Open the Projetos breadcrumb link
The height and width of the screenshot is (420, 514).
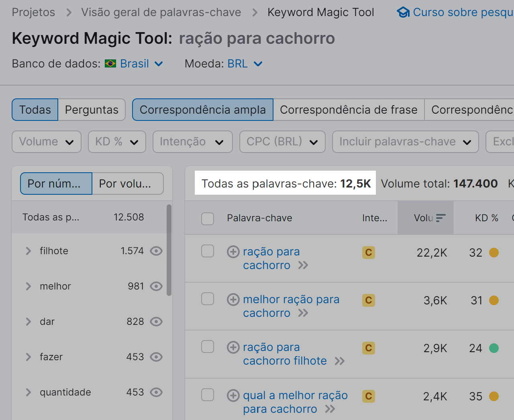tap(33, 12)
